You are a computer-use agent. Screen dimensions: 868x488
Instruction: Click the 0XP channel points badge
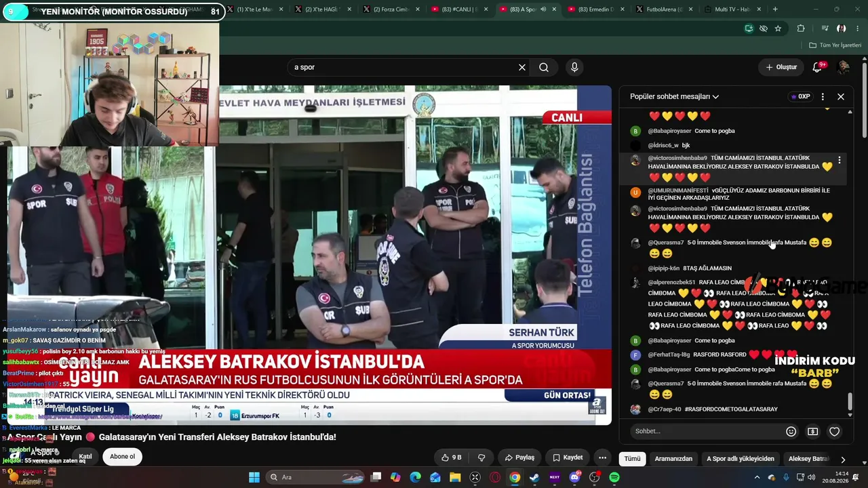click(x=801, y=96)
